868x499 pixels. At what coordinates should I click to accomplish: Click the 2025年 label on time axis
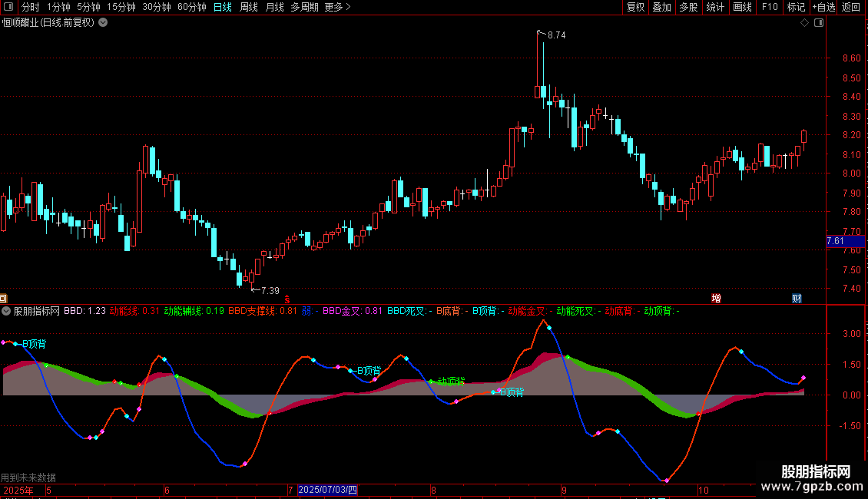point(18,490)
